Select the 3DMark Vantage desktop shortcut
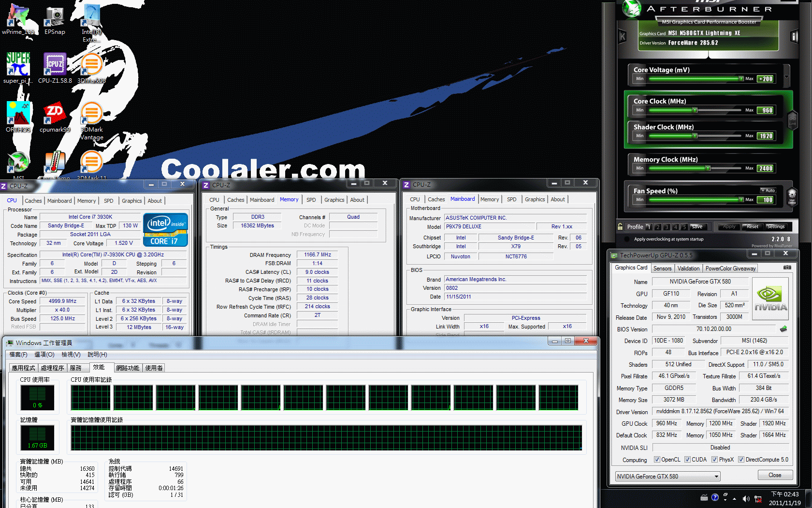The height and width of the screenshot is (508, 812). (x=91, y=120)
